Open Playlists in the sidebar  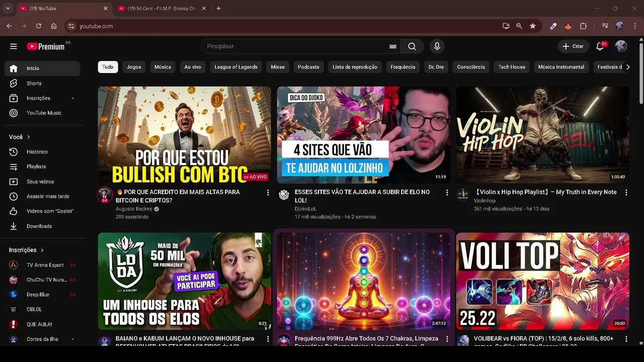[42, 166]
